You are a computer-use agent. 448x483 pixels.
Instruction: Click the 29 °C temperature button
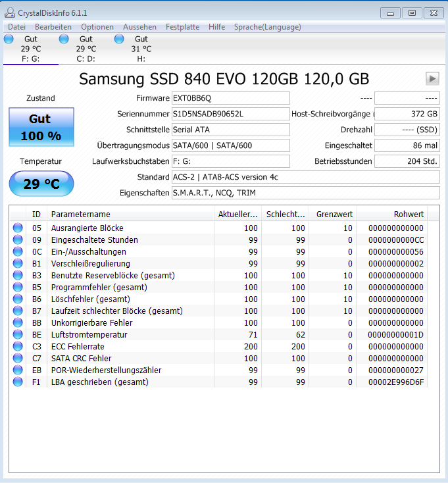[x=41, y=184]
